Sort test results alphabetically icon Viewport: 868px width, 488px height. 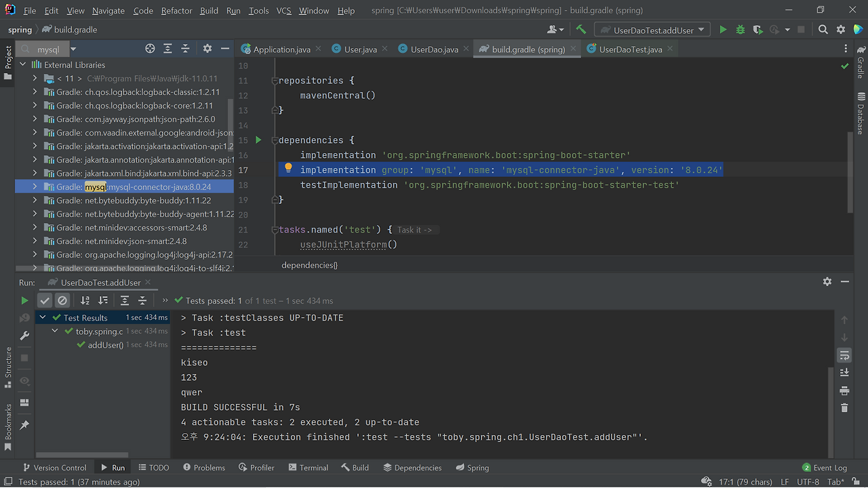click(85, 300)
